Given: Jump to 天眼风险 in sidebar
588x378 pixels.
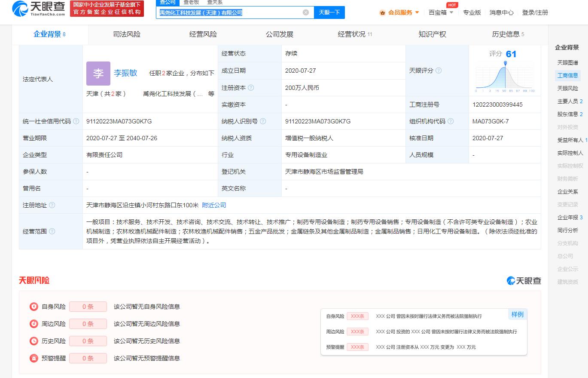Looking at the screenshot, I should click(567, 89).
